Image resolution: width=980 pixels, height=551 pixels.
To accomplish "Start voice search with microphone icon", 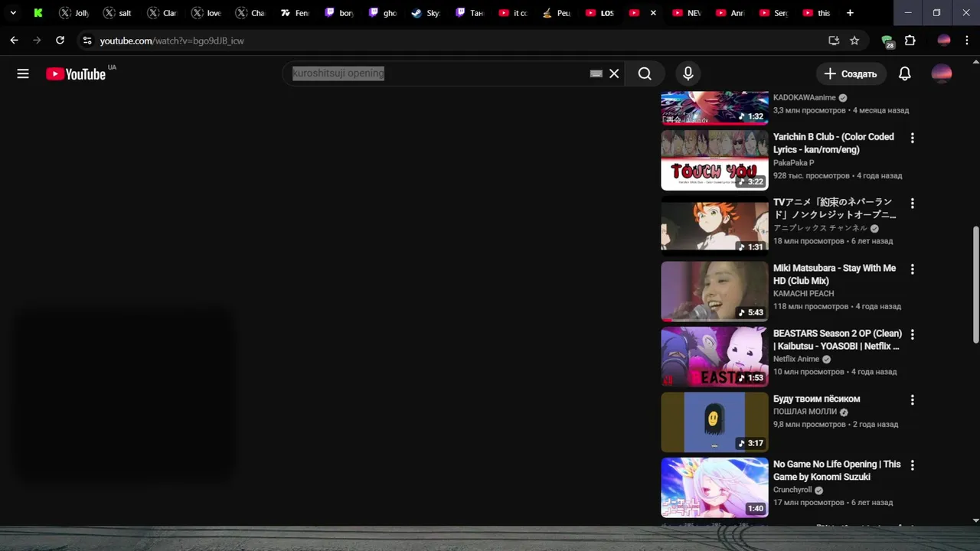I will click(x=688, y=73).
